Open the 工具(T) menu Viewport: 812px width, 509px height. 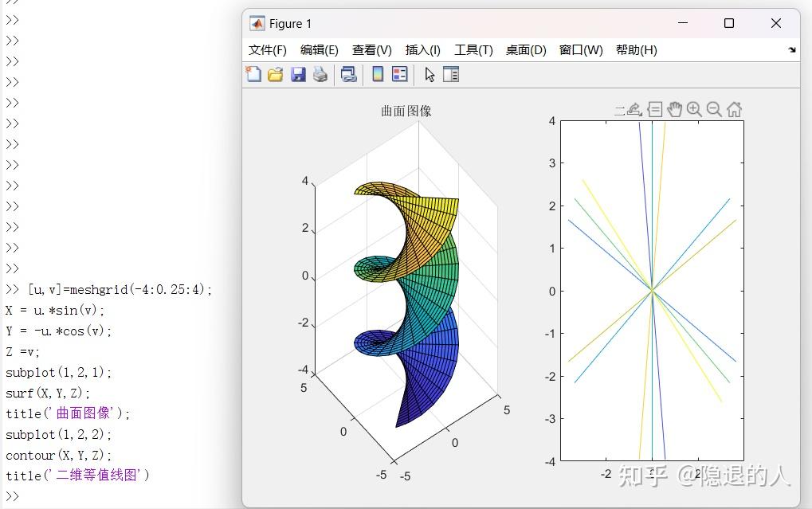click(473, 50)
